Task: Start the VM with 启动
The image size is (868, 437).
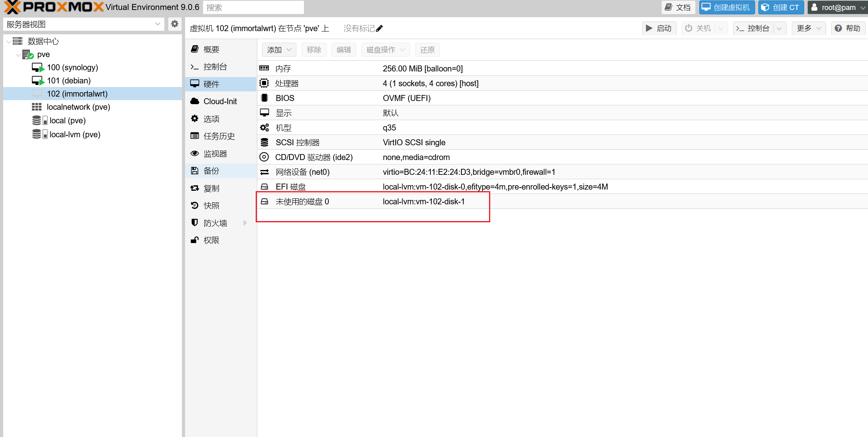Action: [x=659, y=28]
